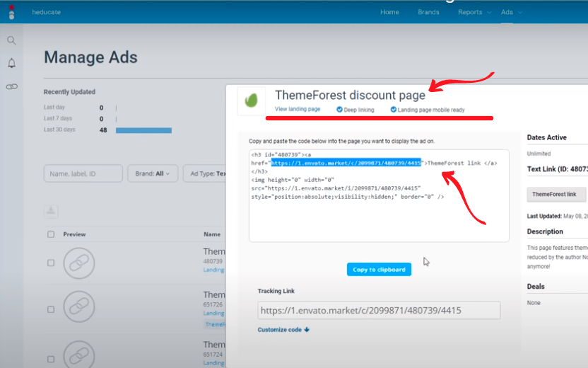588x368 pixels.
Task: Click the 'None' deals value
Action: 534,303
